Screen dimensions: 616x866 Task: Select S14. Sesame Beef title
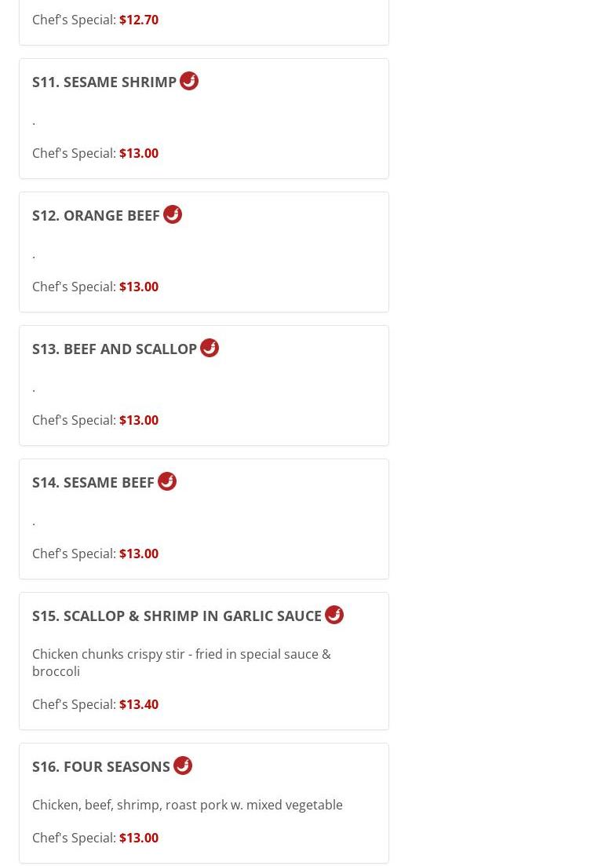coord(93,484)
